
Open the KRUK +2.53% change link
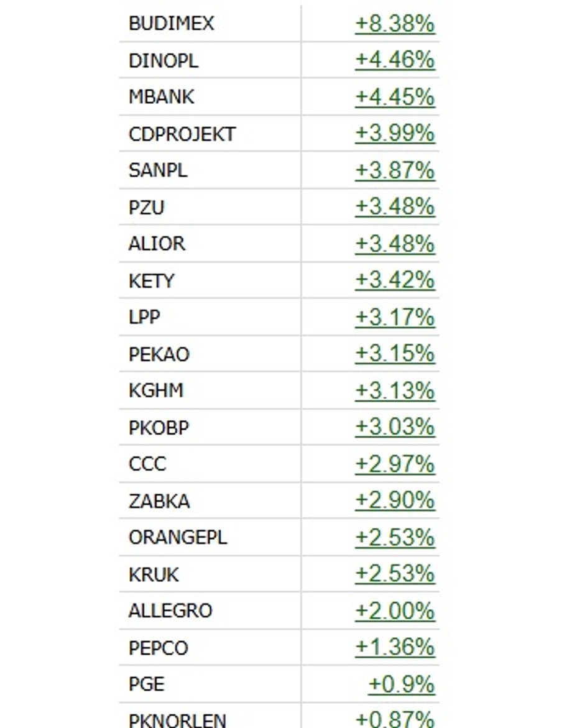tap(395, 574)
